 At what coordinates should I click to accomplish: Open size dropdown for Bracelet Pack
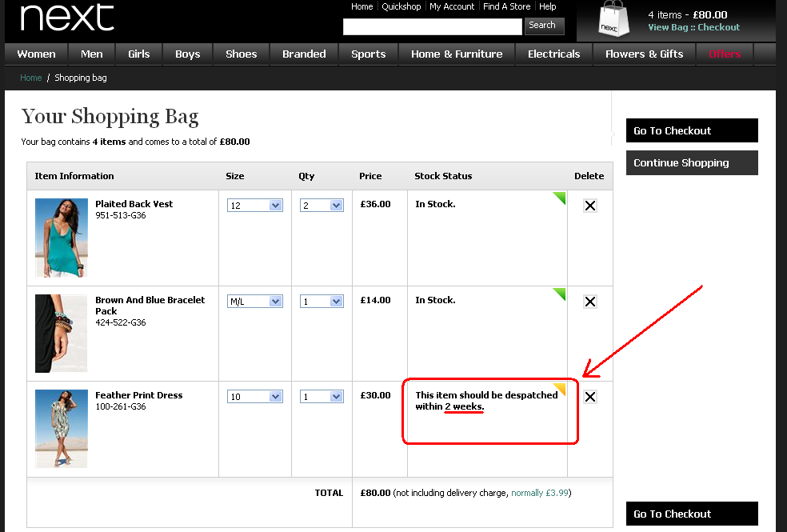(255, 301)
